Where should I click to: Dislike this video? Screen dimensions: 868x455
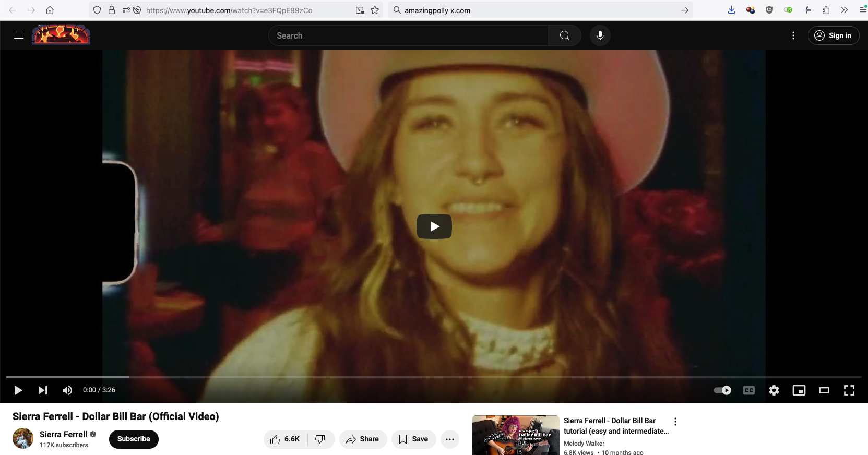(x=320, y=439)
